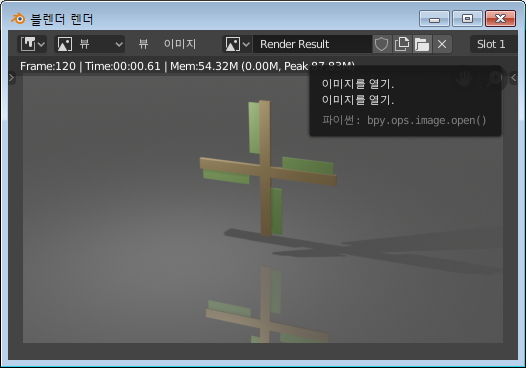Unlink the image with the X icon
The height and width of the screenshot is (368, 526).
pos(442,44)
